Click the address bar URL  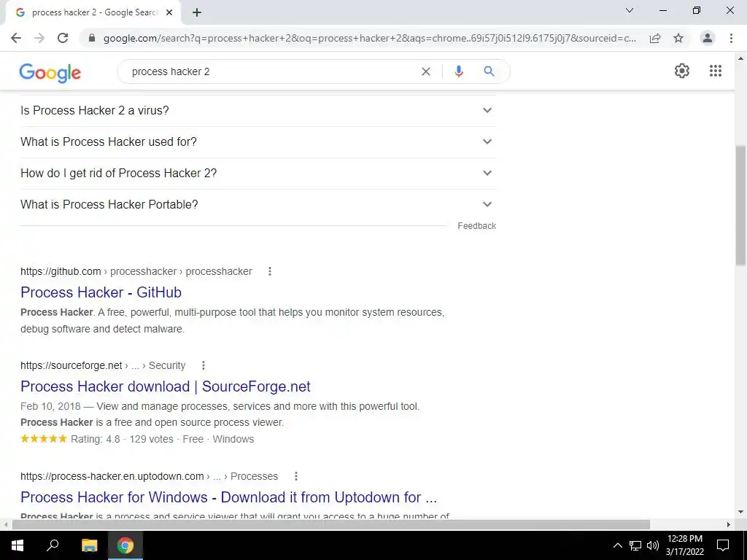[x=369, y=38]
